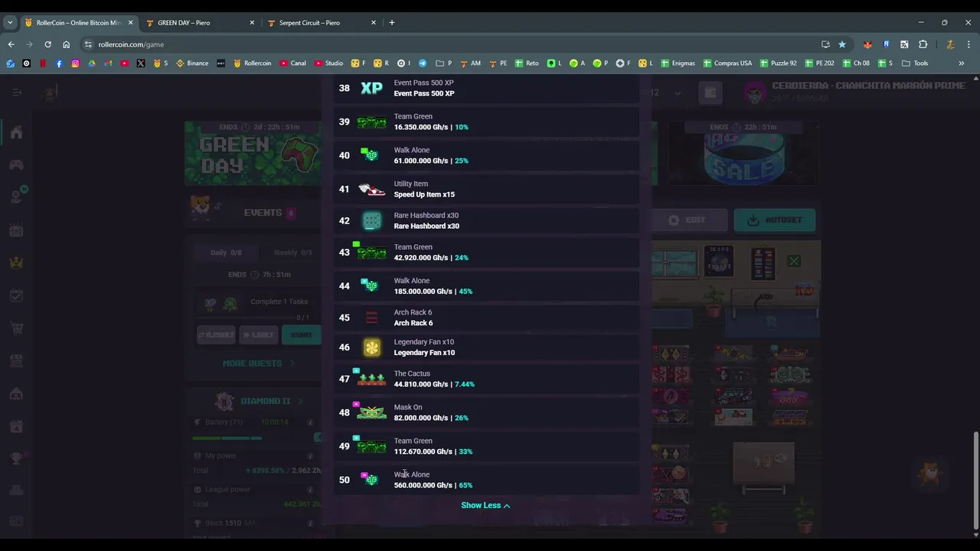
Task: Select reward 40 Walk Alone 61.000.000 Gh/s
Action: 486,155
